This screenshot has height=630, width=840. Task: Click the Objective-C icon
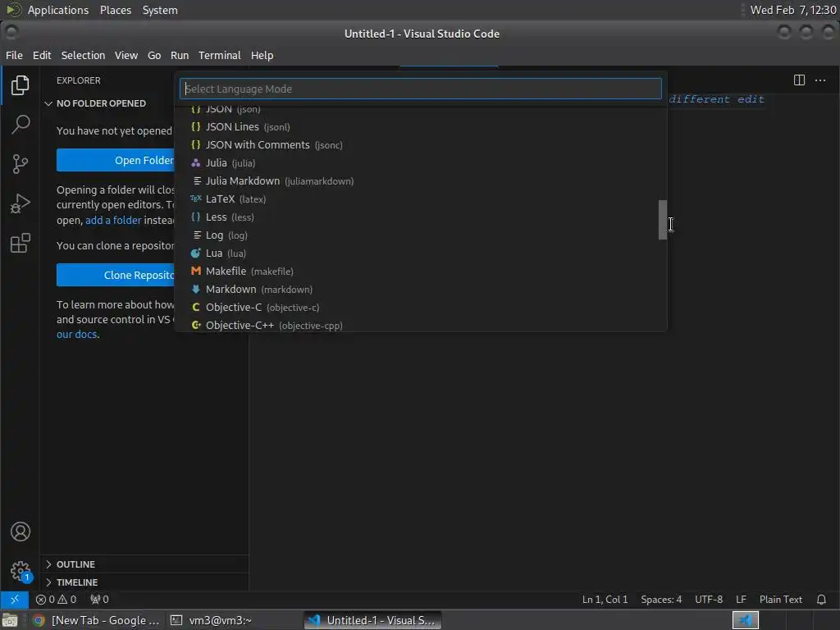(x=195, y=308)
